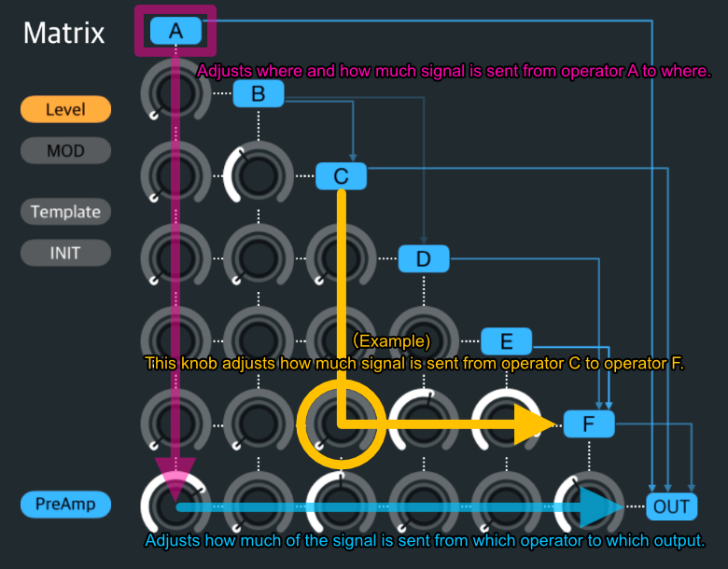Click the OUT output node
The height and width of the screenshot is (569, 728).
(x=671, y=507)
